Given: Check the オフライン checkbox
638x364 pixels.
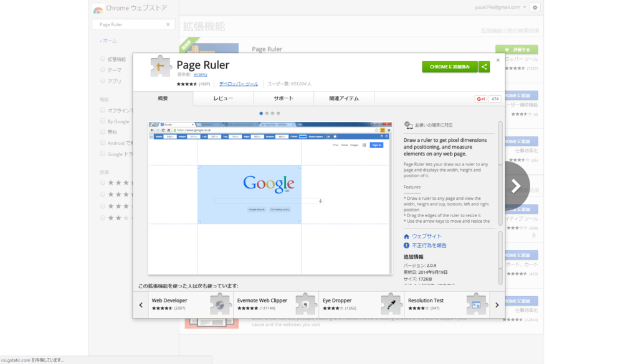Looking at the screenshot, I should tap(103, 110).
